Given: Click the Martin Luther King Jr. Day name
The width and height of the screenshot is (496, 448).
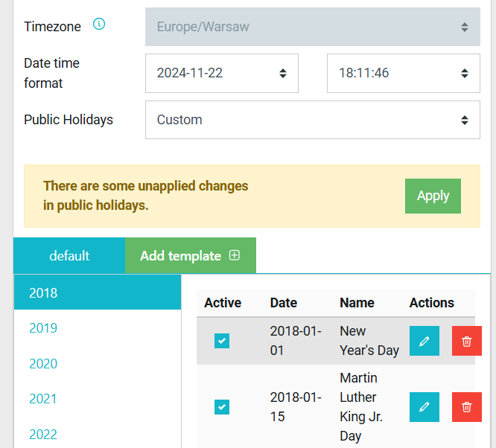Looking at the screenshot, I should pyautogui.click(x=361, y=407).
